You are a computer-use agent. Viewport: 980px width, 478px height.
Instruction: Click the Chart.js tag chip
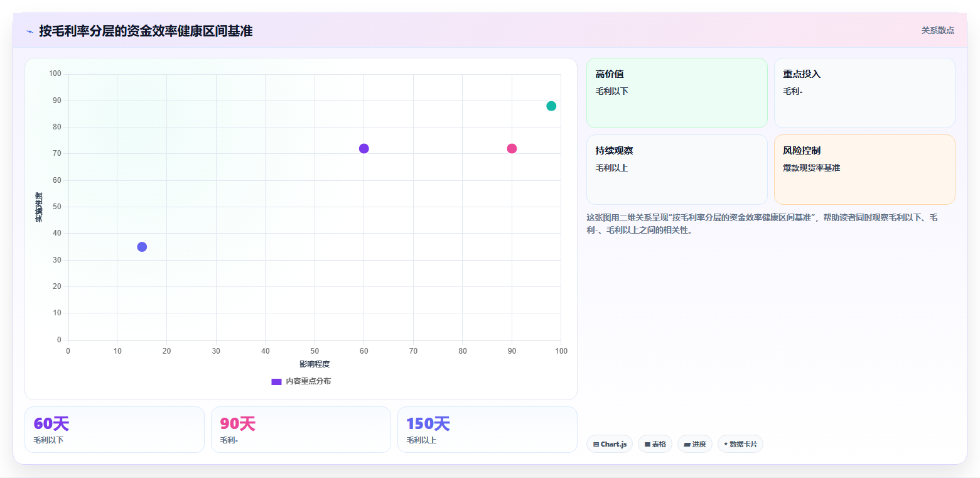tap(610, 444)
